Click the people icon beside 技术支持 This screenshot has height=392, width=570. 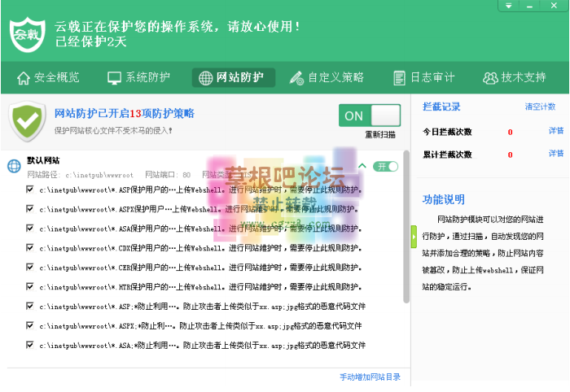point(490,78)
